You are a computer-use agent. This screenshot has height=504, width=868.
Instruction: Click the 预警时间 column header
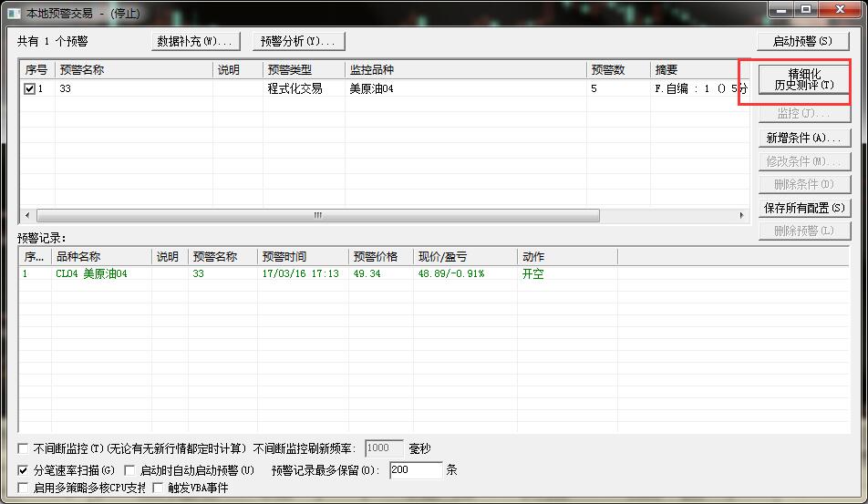coord(302,257)
